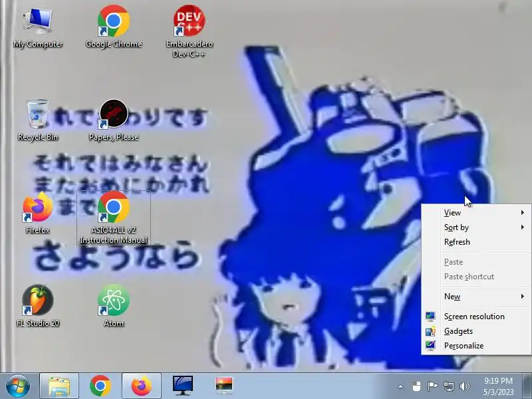Open the clock showing 9:19 PM

coord(498,386)
